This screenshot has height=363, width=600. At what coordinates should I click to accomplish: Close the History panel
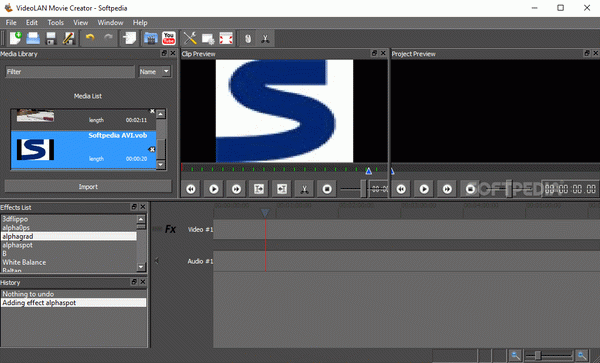tap(143, 282)
